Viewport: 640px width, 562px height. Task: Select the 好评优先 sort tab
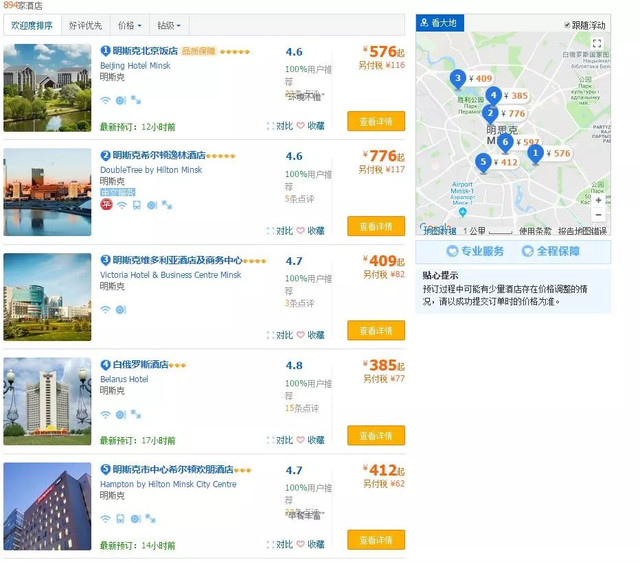pyautogui.click(x=85, y=26)
